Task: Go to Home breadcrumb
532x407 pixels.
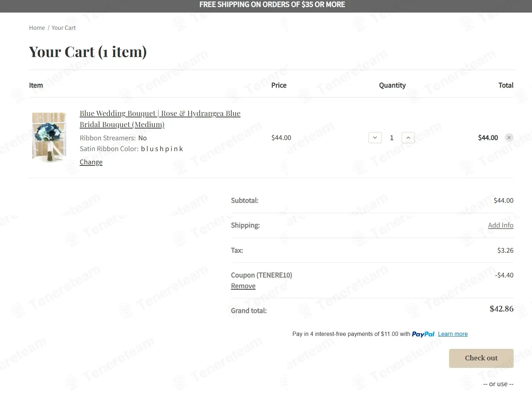Action: tap(37, 28)
